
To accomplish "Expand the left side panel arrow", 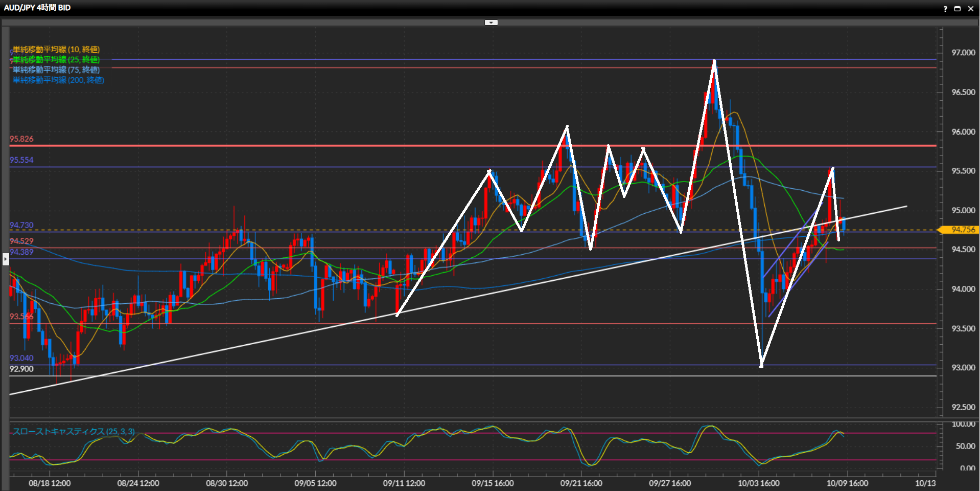I will [x=6, y=259].
